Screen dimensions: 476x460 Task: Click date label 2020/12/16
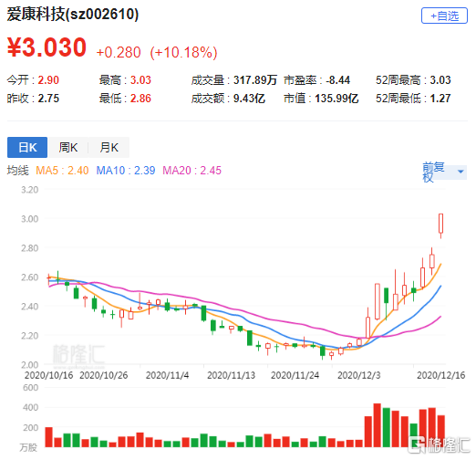tap(441, 375)
